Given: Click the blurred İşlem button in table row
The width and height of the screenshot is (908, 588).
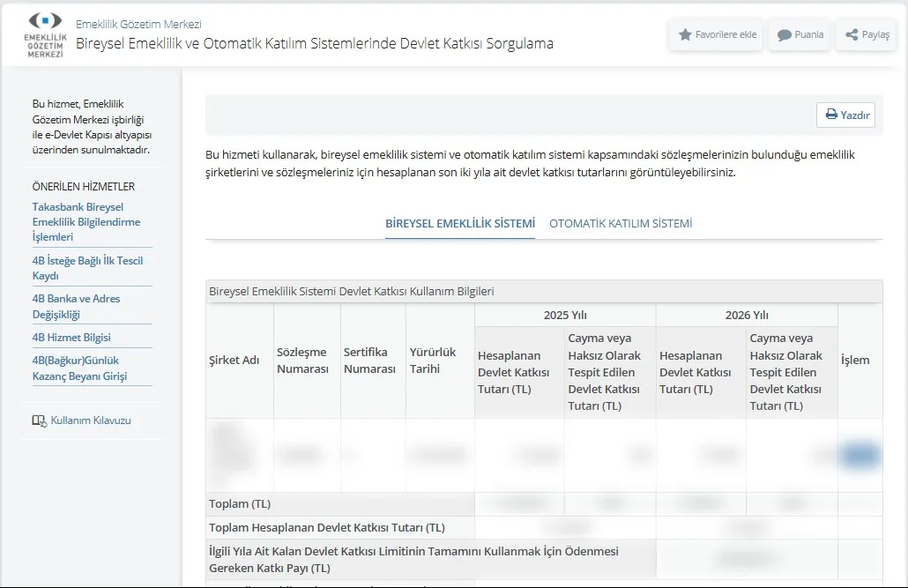Looking at the screenshot, I should coord(860,455).
